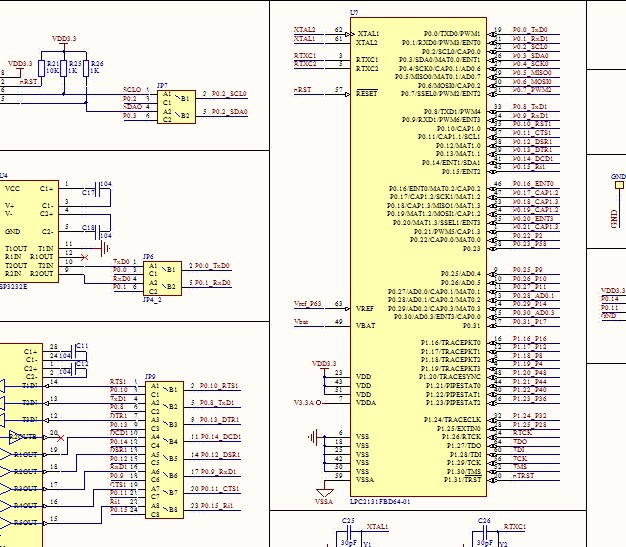
Task: Click the nTRST net label
Action: point(523,476)
